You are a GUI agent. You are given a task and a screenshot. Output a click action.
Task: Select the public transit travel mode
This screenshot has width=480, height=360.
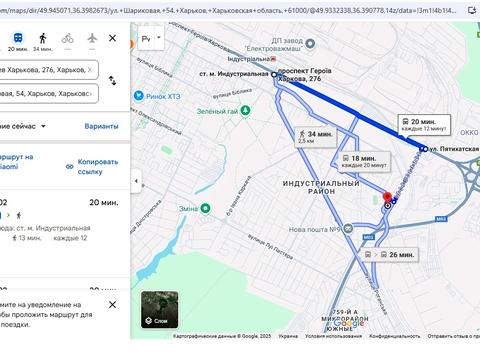(18, 41)
